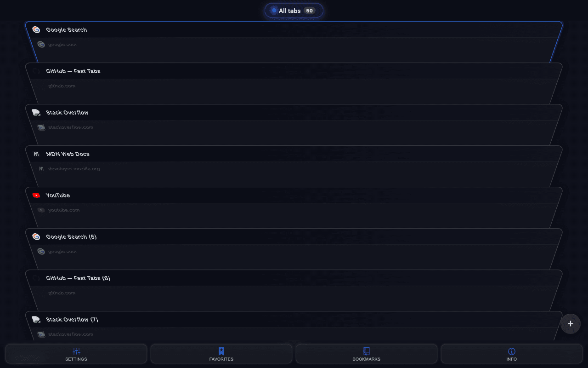The image size is (588, 368).
Task: Click the favicon beside the 'Stack Overflow (7)' title
Action: pyautogui.click(x=36, y=320)
